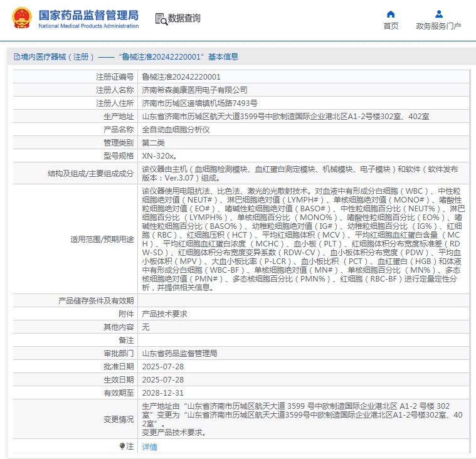Click the 变更情况 change description text
Screen dimensions: 476x459
click(302, 419)
